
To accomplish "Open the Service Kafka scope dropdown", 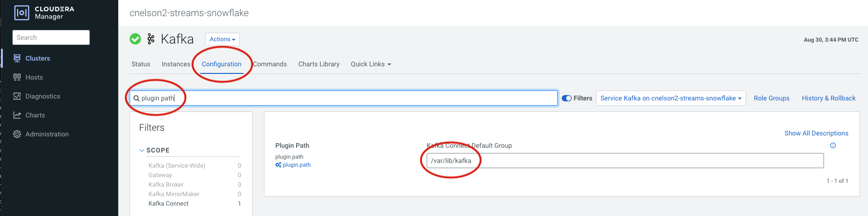I will pyautogui.click(x=671, y=98).
